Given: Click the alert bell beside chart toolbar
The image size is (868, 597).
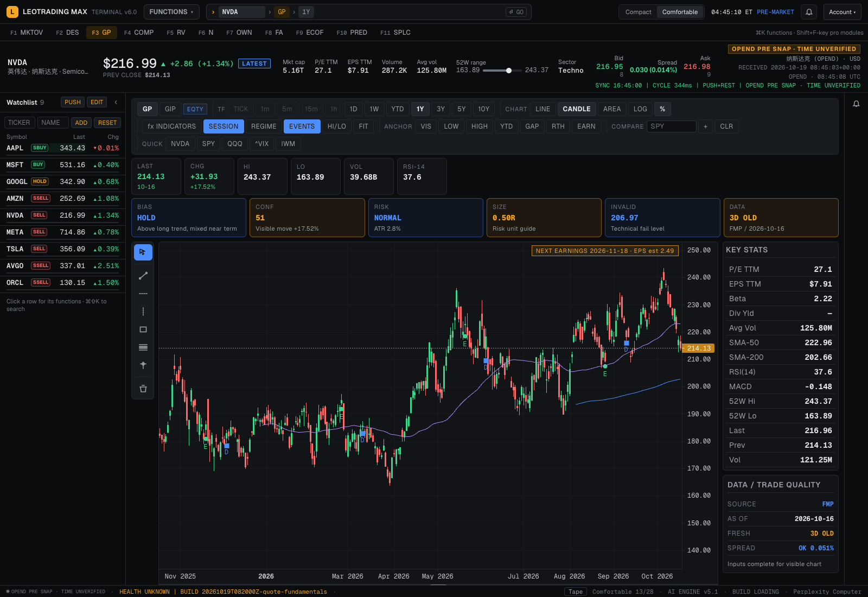Looking at the screenshot, I should [x=856, y=104].
